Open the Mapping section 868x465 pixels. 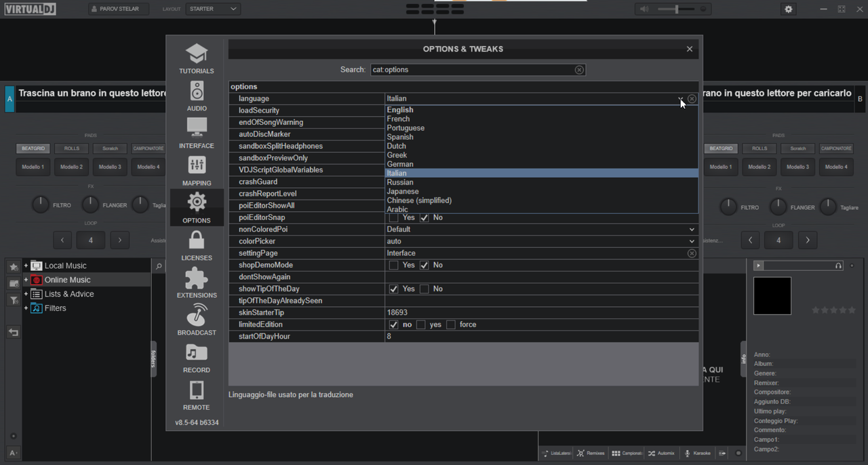click(197, 171)
